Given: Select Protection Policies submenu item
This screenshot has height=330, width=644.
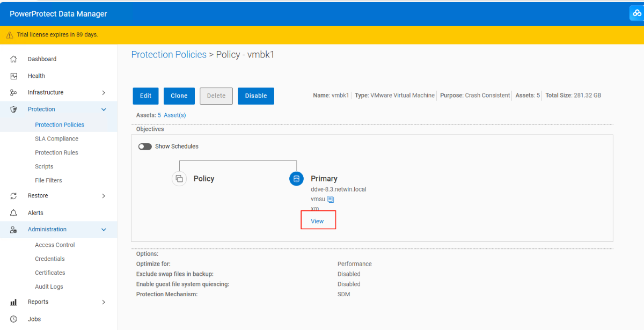Looking at the screenshot, I should coord(60,125).
